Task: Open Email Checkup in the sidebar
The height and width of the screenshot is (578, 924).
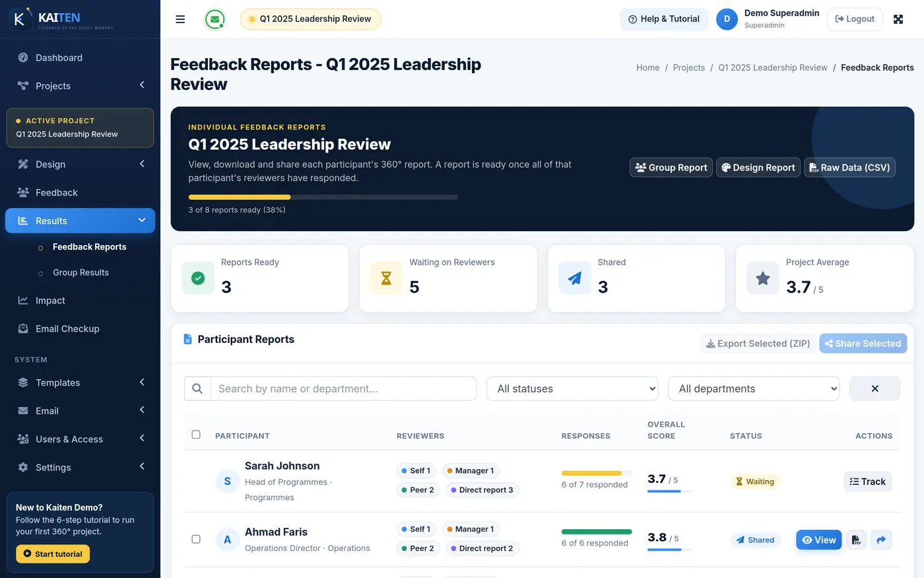Action: click(x=80, y=328)
